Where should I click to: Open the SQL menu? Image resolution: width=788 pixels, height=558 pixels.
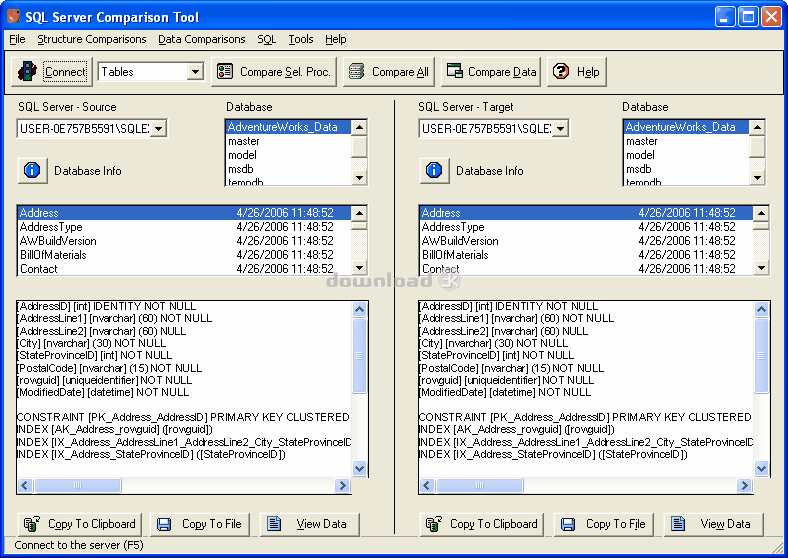pos(267,39)
